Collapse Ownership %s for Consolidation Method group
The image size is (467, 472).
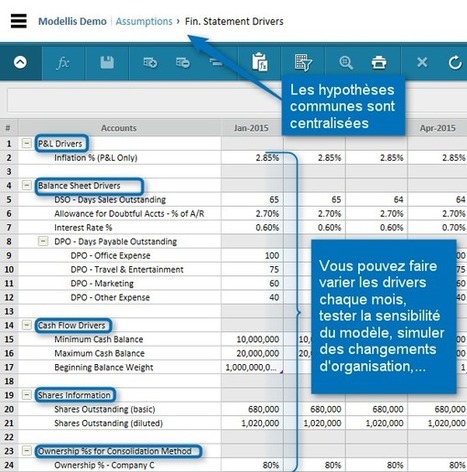coord(27,451)
